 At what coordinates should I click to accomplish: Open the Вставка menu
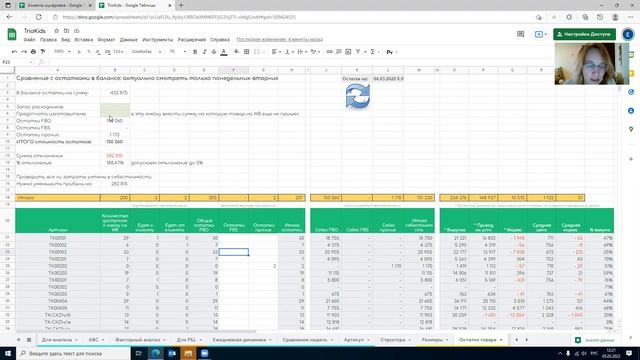coord(84,40)
